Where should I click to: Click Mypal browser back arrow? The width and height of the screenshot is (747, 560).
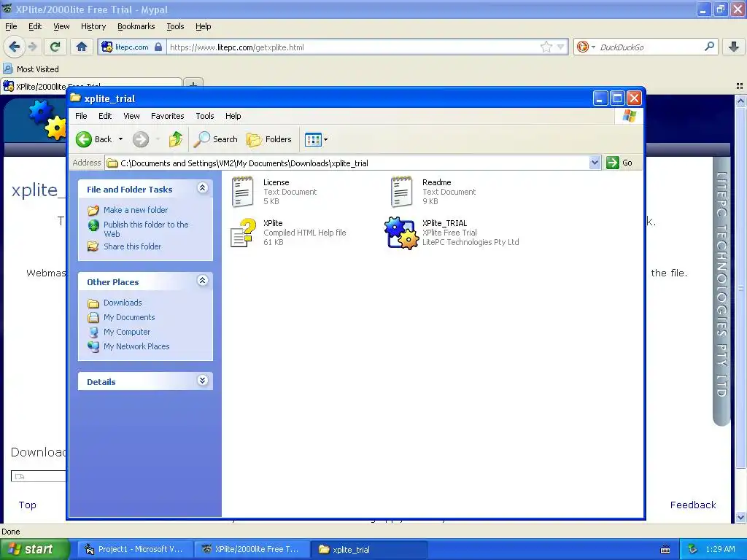(x=14, y=47)
